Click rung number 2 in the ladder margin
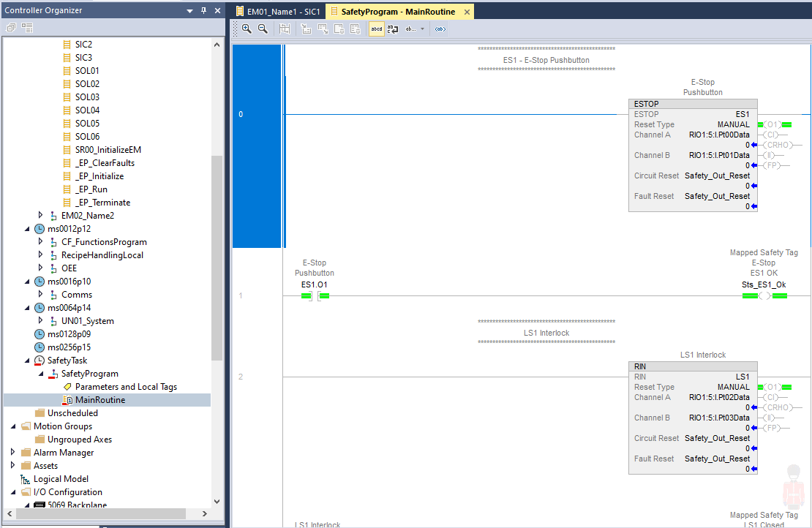 pyautogui.click(x=240, y=377)
